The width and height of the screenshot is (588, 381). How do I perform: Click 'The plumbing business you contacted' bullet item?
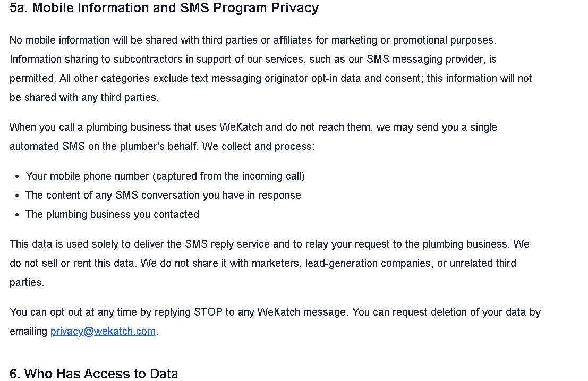112,214
